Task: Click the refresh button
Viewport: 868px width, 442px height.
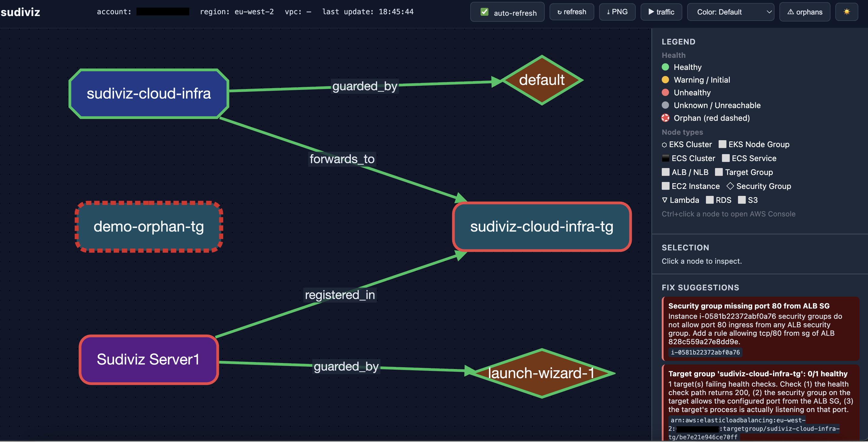Action: tap(572, 12)
